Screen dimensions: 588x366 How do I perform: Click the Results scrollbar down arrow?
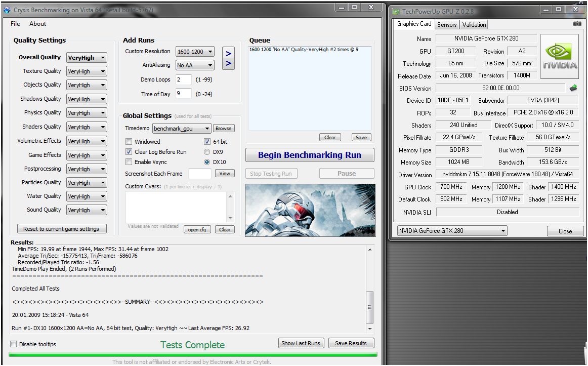(x=370, y=329)
